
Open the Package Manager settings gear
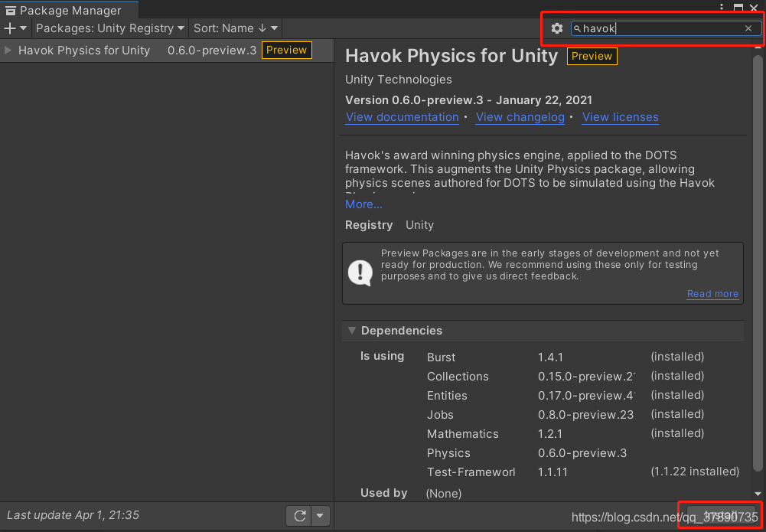click(x=557, y=28)
